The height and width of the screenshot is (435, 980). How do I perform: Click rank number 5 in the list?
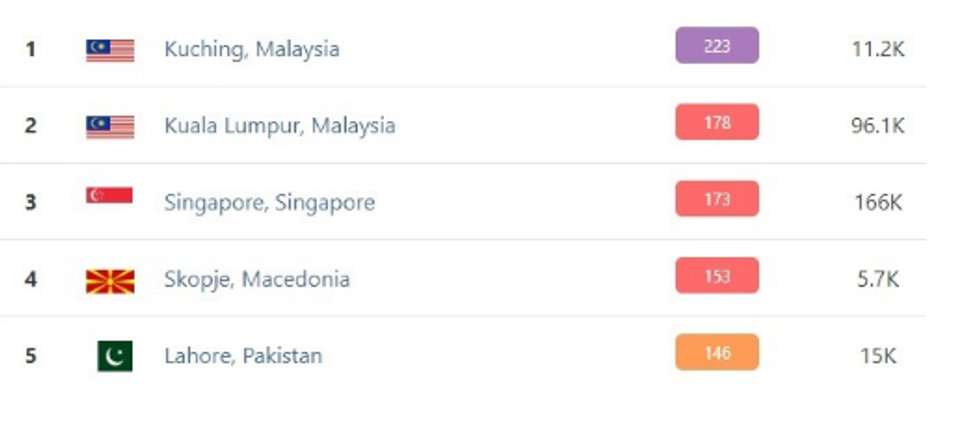tap(31, 356)
